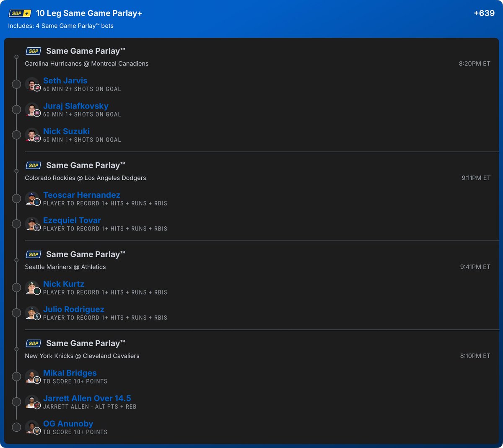This screenshot has height=448, width=503.
Task: Click the 8:20PM ET game time
Action: pos(474,64)
